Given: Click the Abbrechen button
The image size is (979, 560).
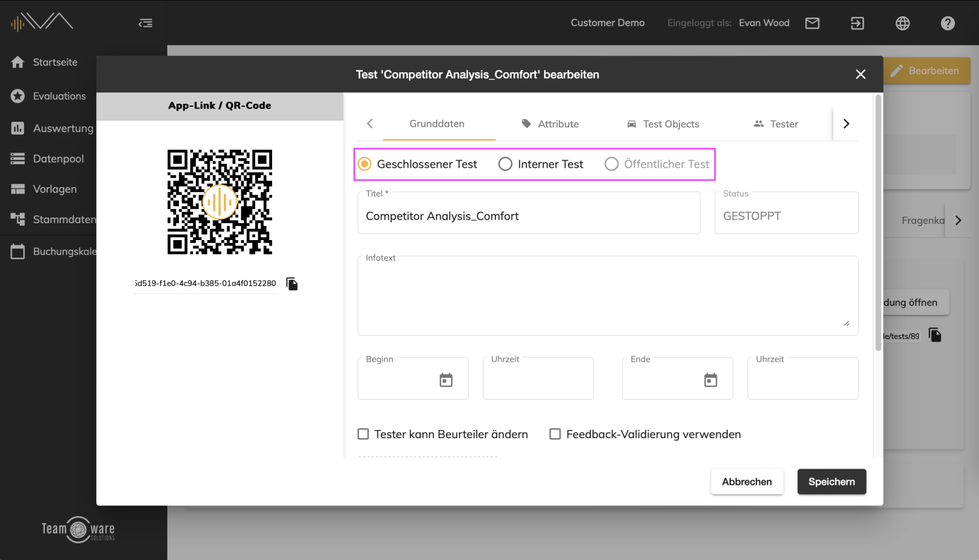Looking at the screenshot, I should (x=746, y=481).
